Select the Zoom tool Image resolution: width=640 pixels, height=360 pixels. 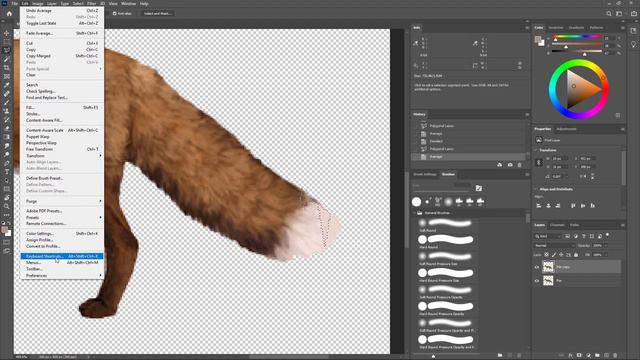[7, 206]
